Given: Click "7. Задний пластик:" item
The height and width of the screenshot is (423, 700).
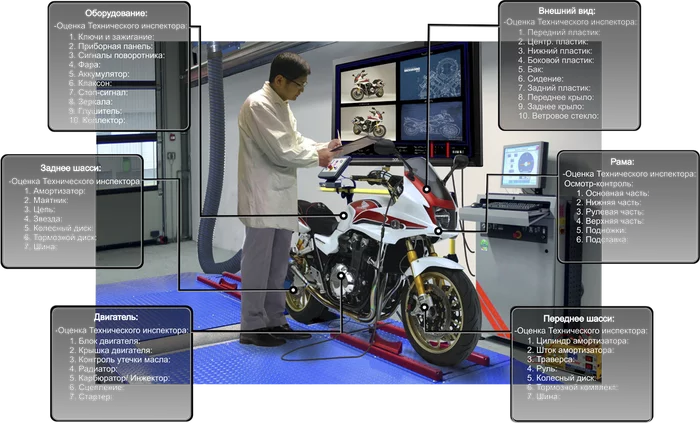Looking at the screenshot, I should (x=554, y=88).
